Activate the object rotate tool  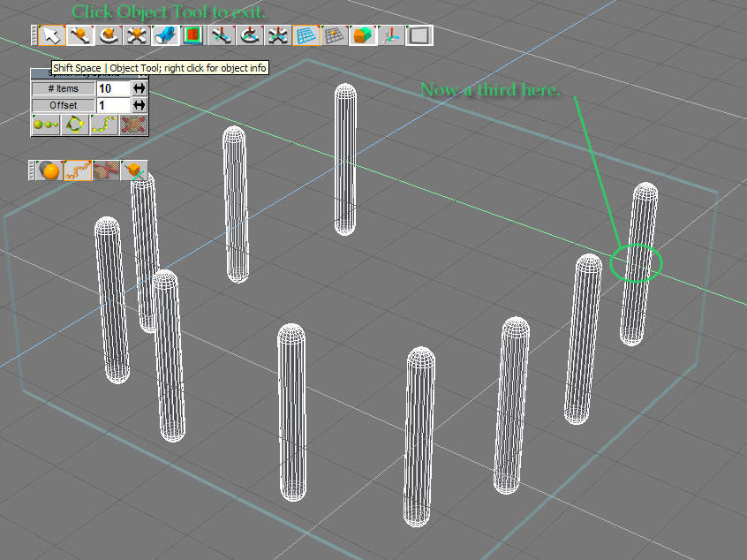tap(109, 35)
